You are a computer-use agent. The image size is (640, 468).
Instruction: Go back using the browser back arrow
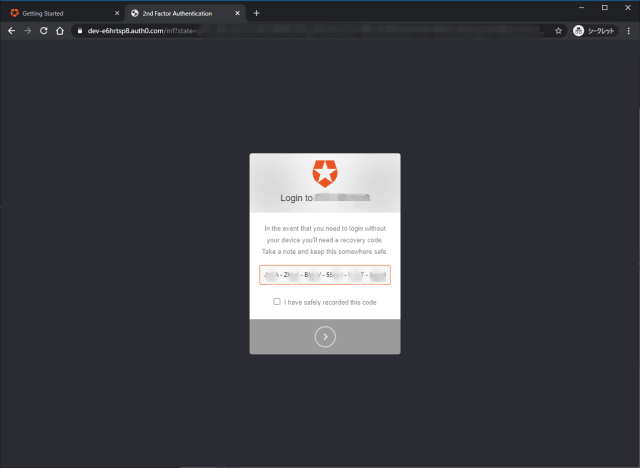pos(11,31)
